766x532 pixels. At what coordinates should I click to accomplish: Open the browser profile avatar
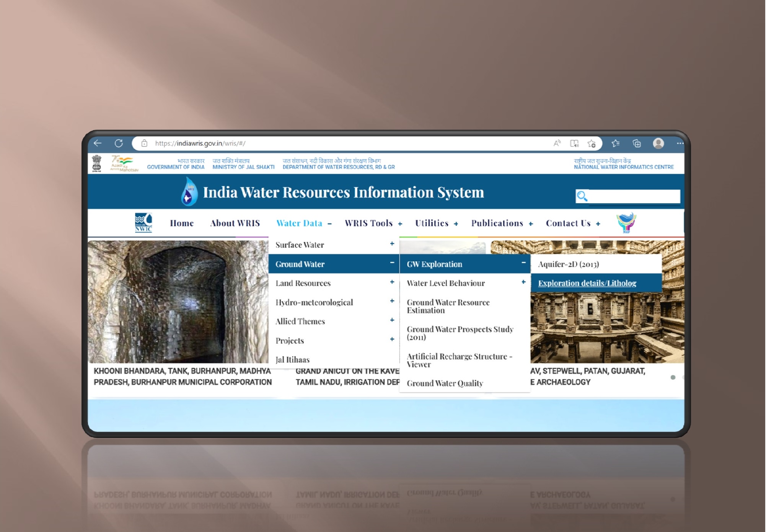point(658,143)
